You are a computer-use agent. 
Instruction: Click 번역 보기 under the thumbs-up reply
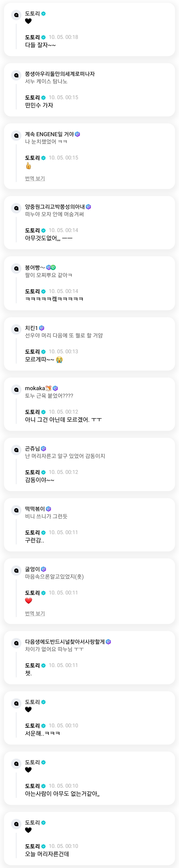pyautogui.click(x=35, y=178)
